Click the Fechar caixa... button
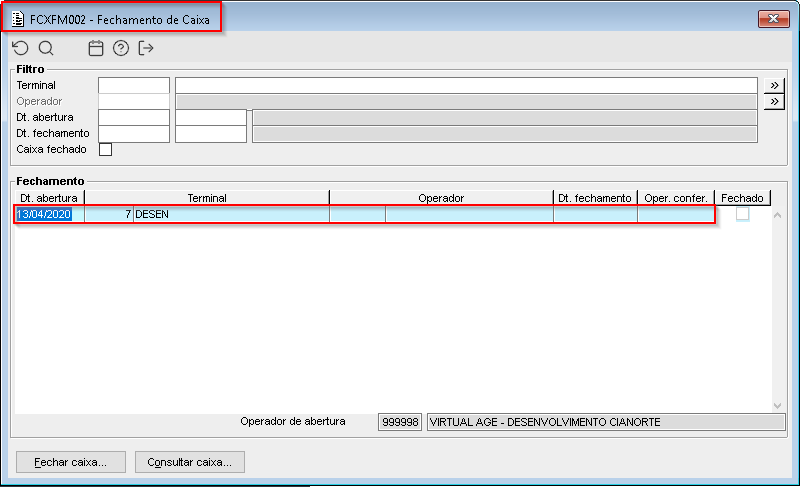The height and width of the screenshot is (487, 800). point(71,462)
